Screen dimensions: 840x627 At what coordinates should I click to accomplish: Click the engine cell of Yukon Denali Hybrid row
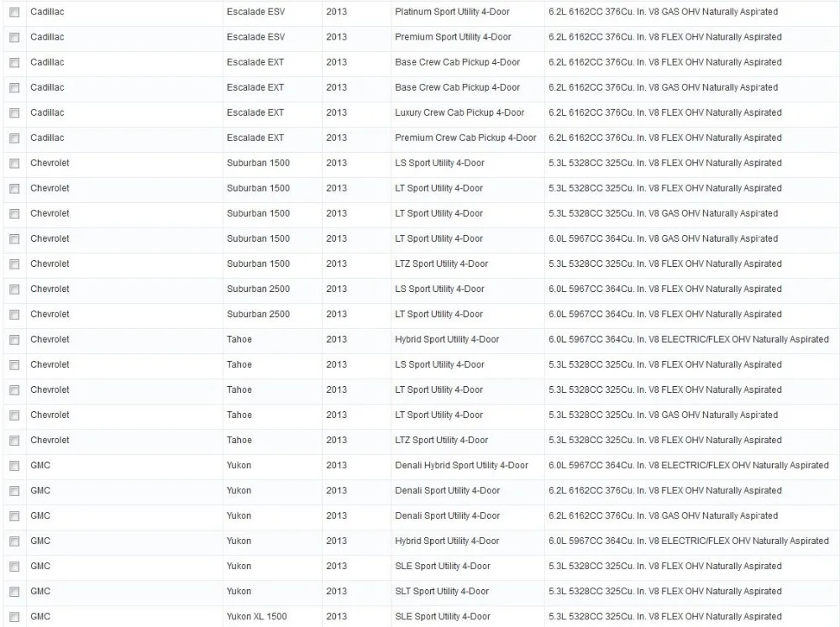[689, 465]
